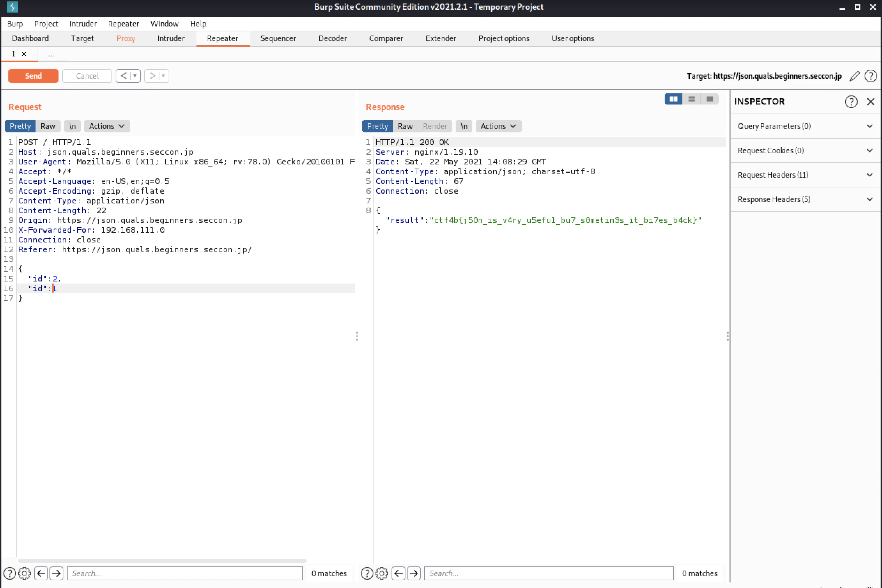882x588 pixels.
Task: Switch request view to Pretty
Action: (x=20, y=126)
